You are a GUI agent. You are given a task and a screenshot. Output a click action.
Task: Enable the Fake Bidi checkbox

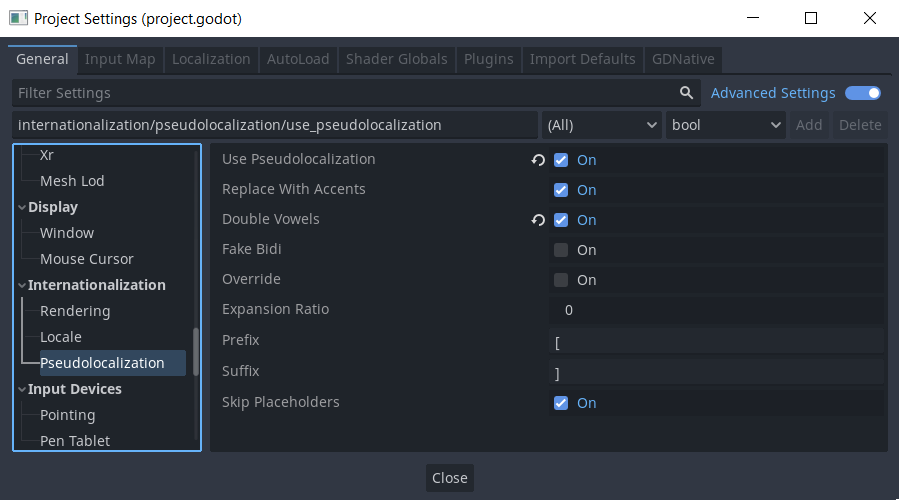[561, 250]
